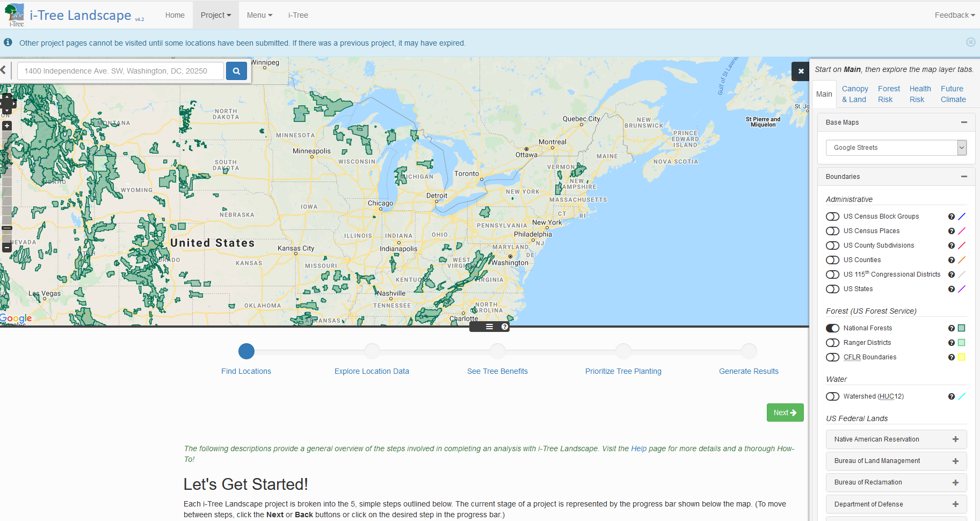This screenshot has width=980, height=521.
Task: Open the Menu dropdown in navbar
Action: click(259, 15)
